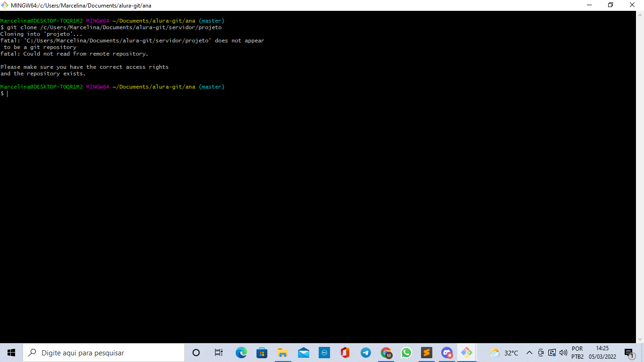The height and width of the screenshot is (362, 644).
Task: Open the notification center icon
Action: click(x=629, y=353)
